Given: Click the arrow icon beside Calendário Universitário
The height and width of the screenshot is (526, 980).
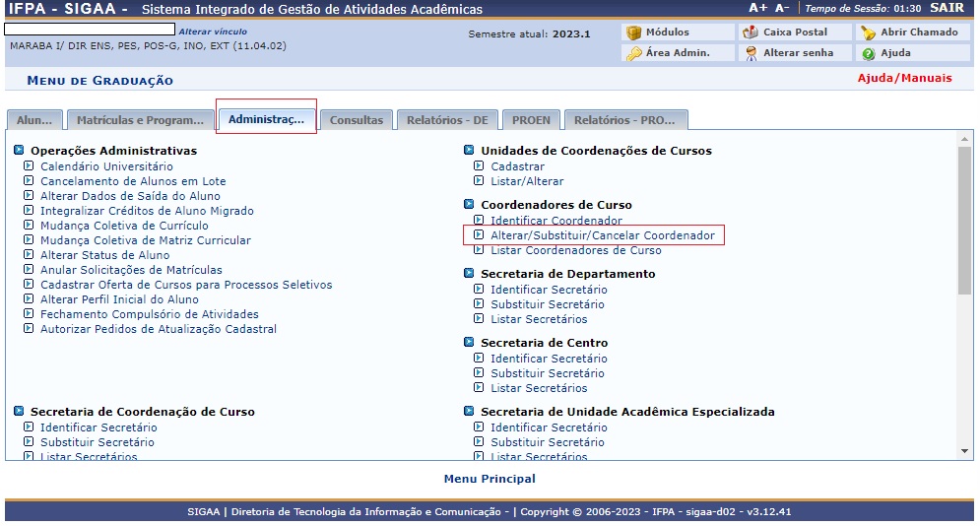Looking at the screenshot, I should click(29, 165).
